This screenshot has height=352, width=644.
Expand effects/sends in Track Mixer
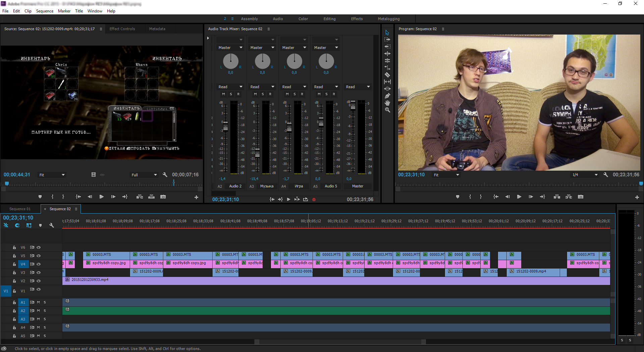[x=208, y=38]
